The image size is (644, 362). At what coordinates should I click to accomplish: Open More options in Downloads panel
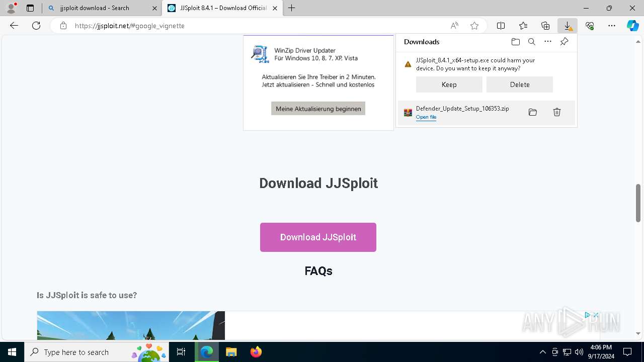(548, 42)
